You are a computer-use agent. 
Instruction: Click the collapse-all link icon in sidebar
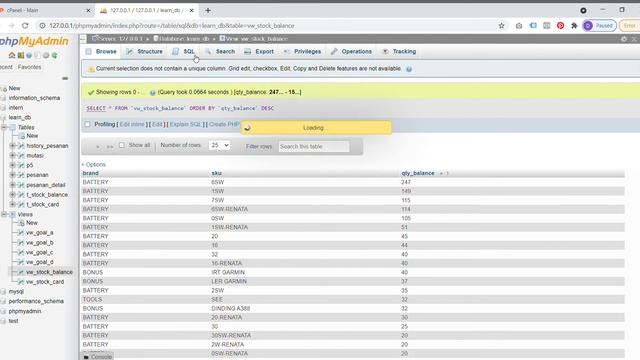click(65, 78)
